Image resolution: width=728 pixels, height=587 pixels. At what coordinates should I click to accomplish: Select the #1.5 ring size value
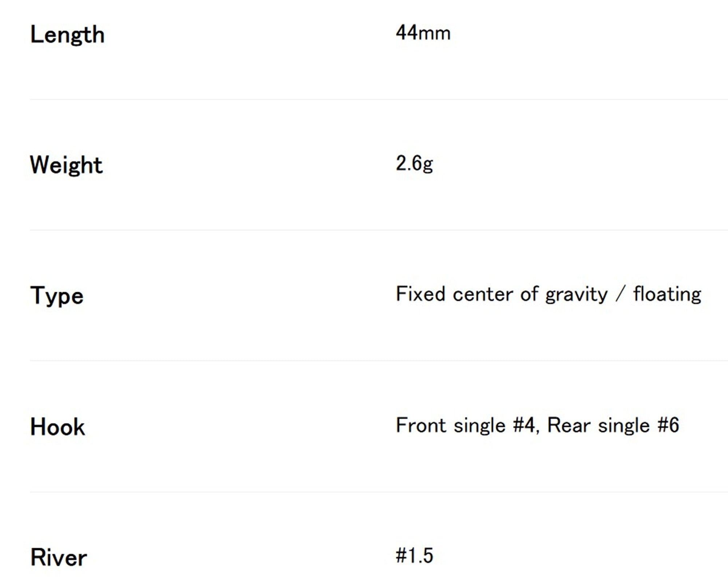pos(415,556)
